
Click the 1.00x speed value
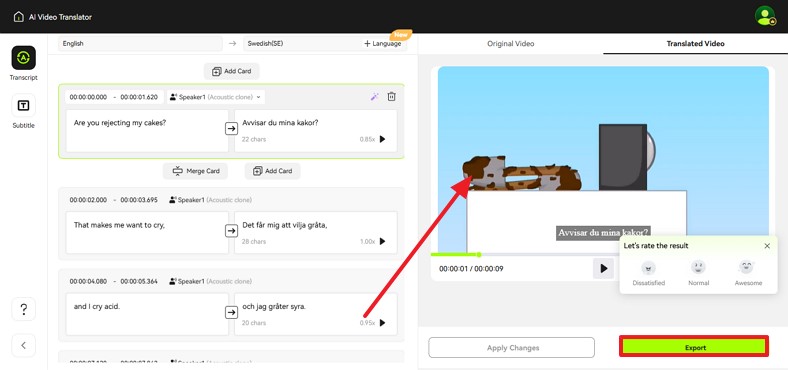coord(367,241)
